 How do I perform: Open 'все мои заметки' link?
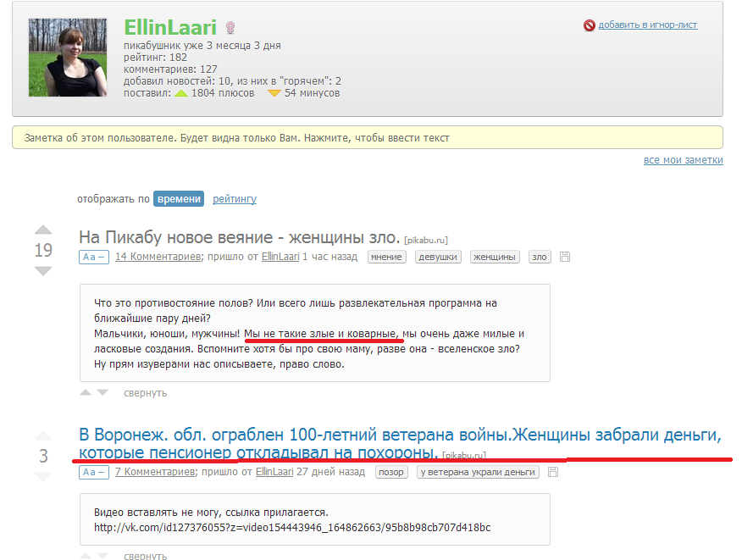pos(683,160)
